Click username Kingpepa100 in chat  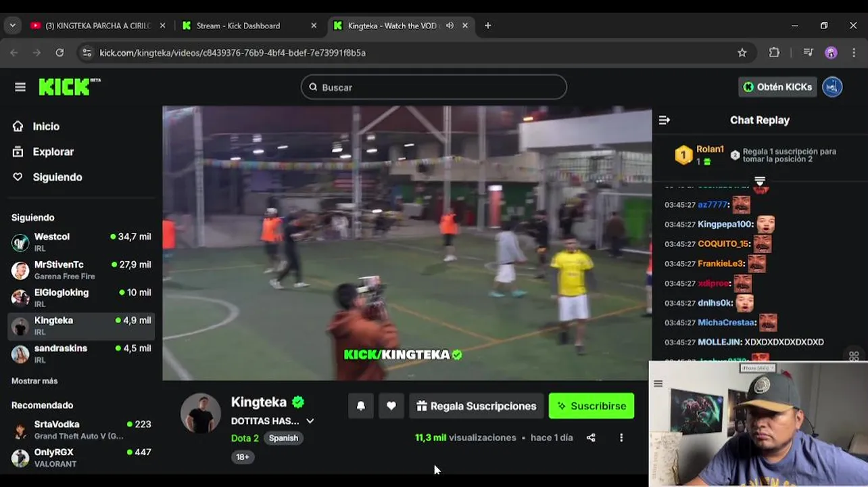click(725, 225)
